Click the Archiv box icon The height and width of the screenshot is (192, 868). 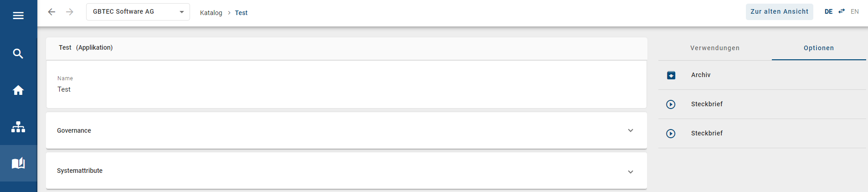pos(671,75)
